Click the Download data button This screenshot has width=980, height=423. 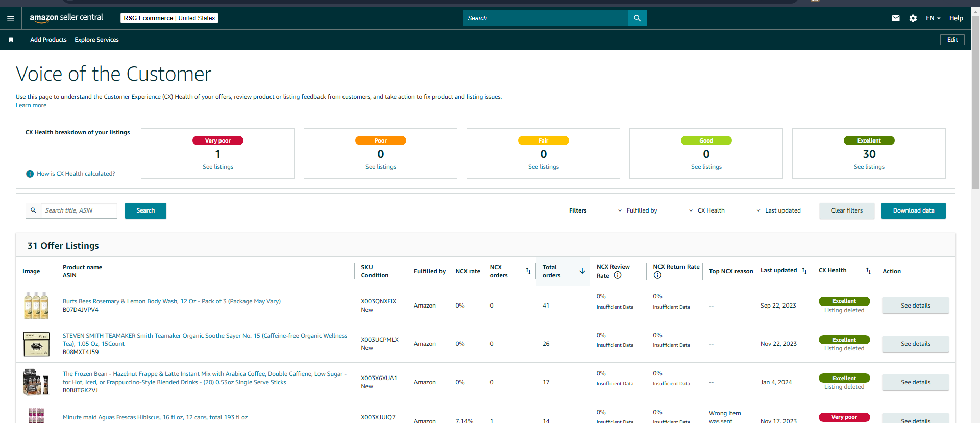point(914,210)
